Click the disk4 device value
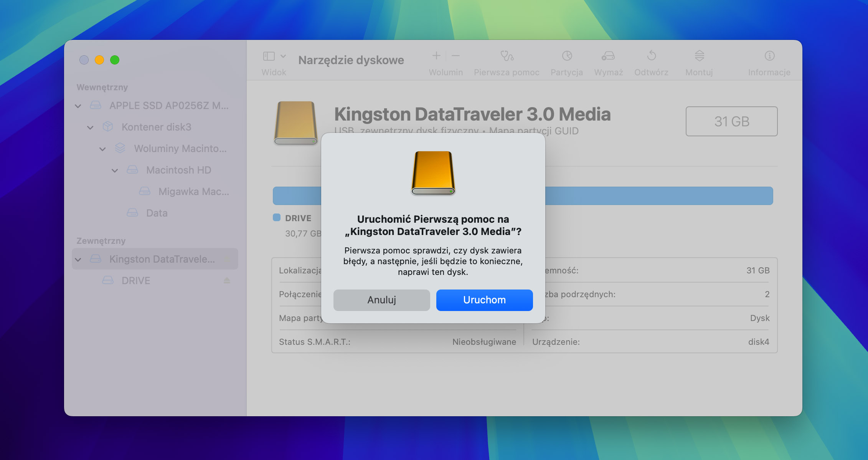This screenshot has height=460, width=868. pos(759,342)
